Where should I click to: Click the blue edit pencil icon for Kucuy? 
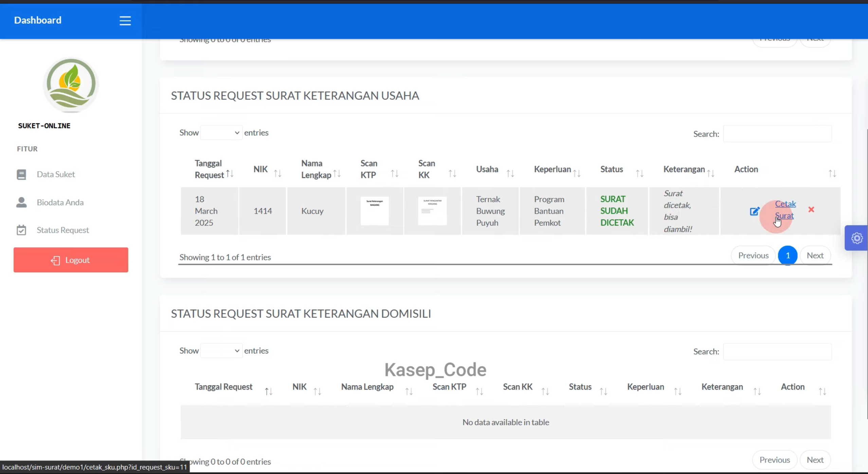tap(755, 211)
